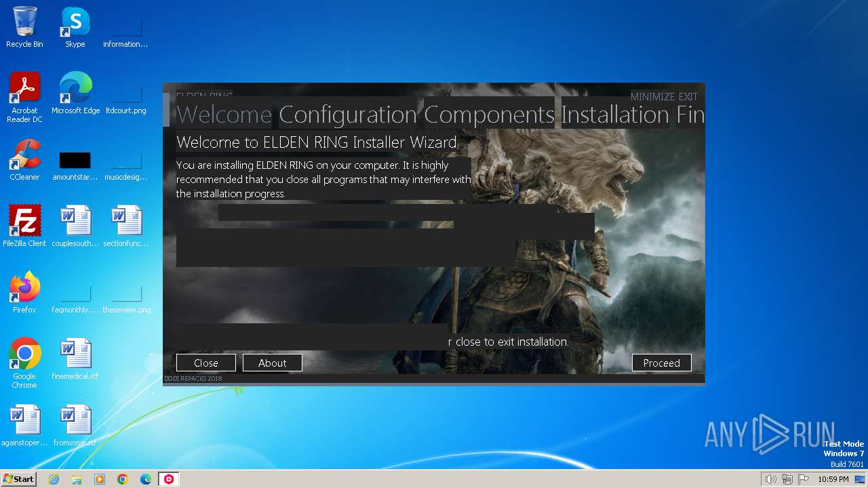The height and width of the screenshot is (488, 868).
Task: Open the network tray icon
Action: pyautogui.click(x=787, y=479)
